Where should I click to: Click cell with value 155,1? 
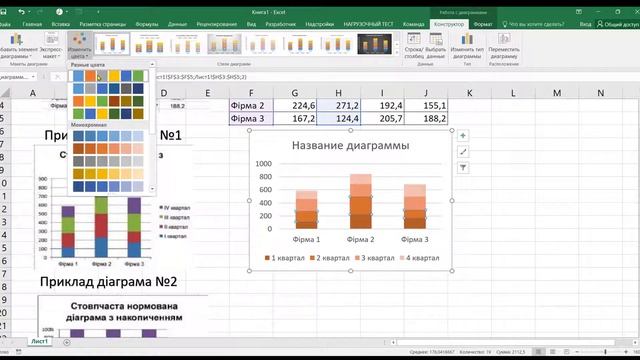426,106
